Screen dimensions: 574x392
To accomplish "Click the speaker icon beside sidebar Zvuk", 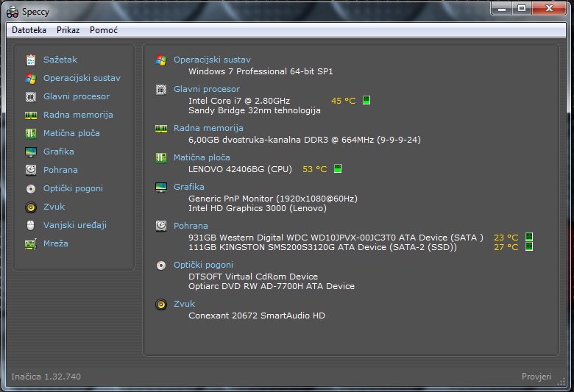I will point(31,207).
